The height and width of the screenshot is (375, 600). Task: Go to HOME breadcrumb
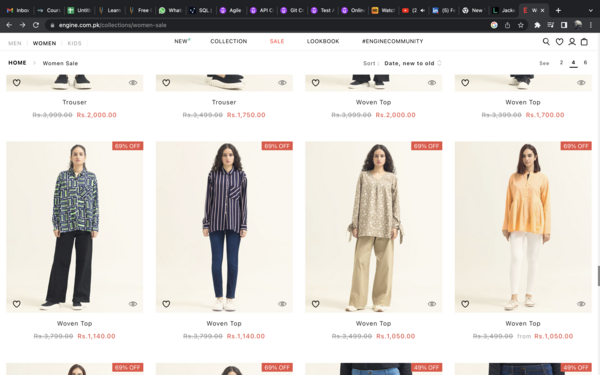tap(17, 63)
